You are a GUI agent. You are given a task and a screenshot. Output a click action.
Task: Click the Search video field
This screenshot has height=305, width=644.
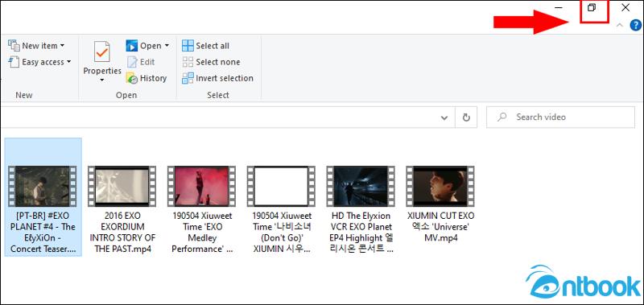point(560,117)
